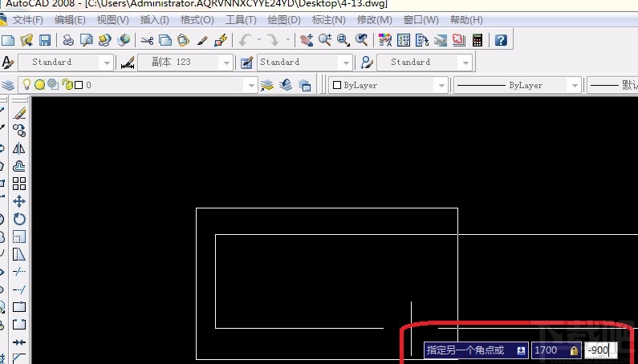
Task: Click the 3D DWF globe icon
Action: pos(124,40)
